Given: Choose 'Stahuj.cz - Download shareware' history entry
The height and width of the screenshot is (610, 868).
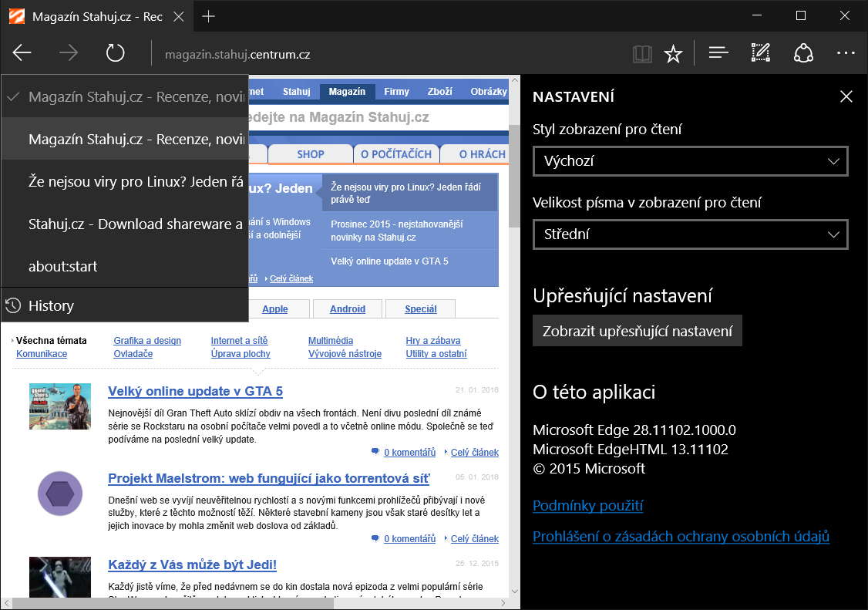Looking at the screenshot, I should (125, 224).
